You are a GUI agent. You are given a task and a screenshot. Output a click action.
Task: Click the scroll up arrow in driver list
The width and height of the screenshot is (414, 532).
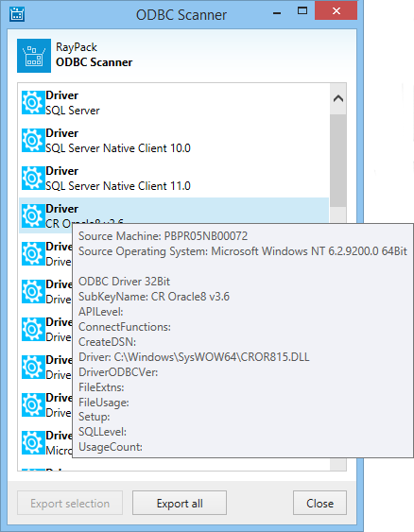[x=338, y=98]
